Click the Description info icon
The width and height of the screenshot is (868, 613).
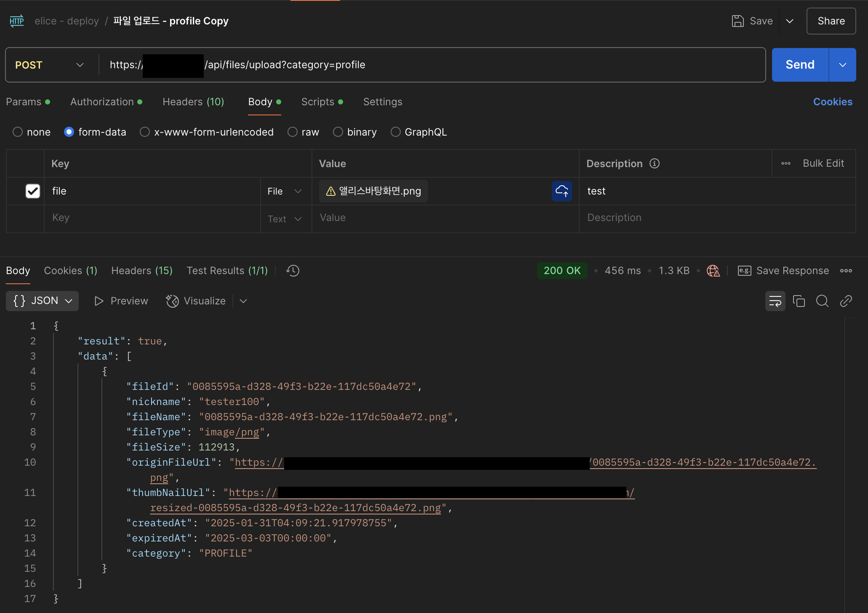click(x=655, y=163)
